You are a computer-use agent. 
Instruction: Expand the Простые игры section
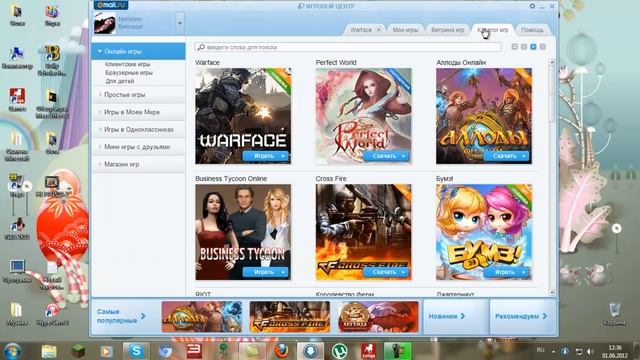click(x=138, y=95)
